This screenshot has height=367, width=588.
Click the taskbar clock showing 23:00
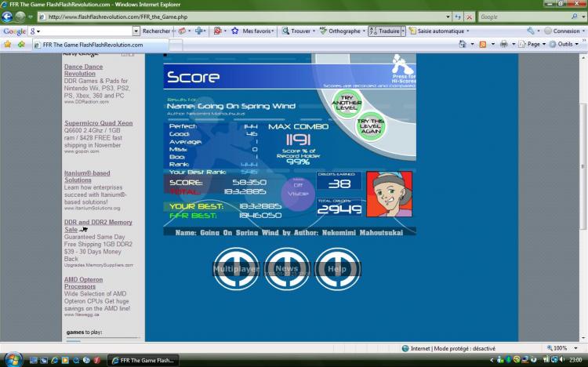[x=575, y=360]
